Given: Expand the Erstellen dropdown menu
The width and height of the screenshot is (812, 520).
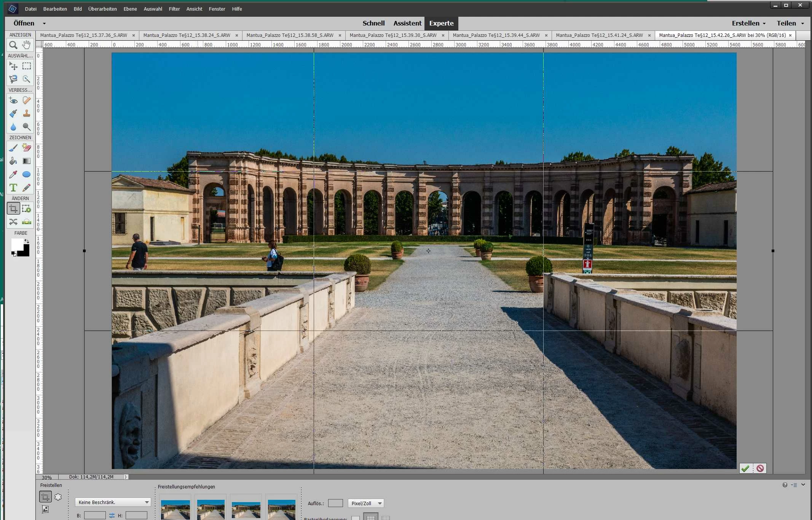Looking at the screenshot, I should click(x=748, y=23).
